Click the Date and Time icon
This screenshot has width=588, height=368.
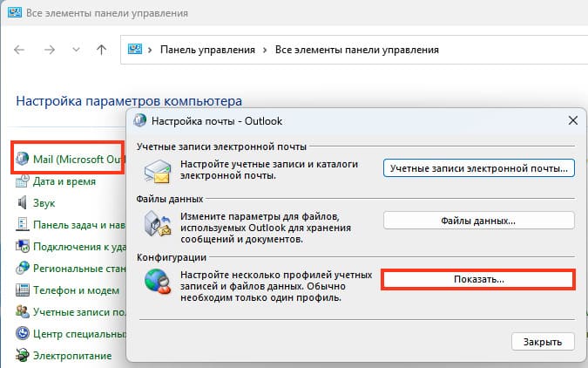point(23,181)
